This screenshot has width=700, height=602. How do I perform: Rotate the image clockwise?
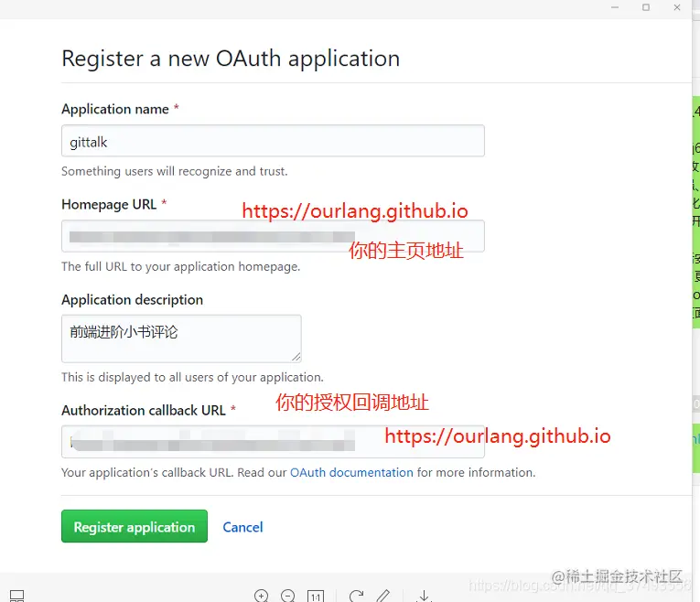tap(356, 596)
